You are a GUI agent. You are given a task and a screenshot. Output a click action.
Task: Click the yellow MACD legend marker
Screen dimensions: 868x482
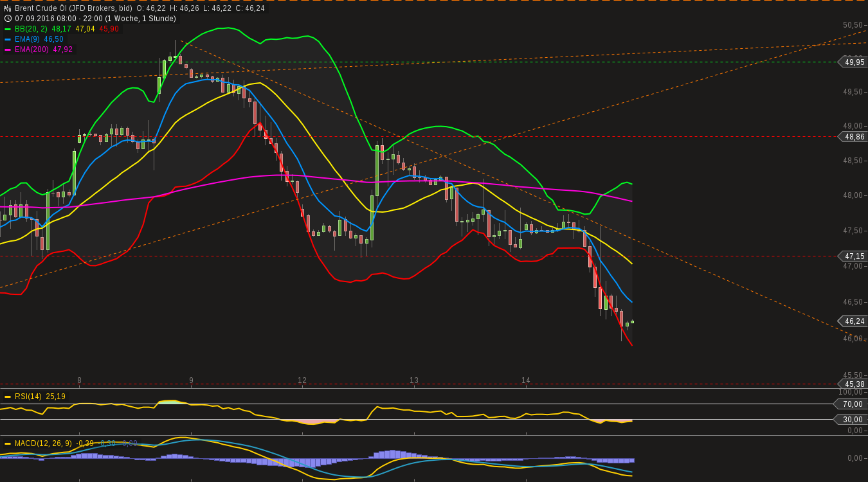click(8, 443)
